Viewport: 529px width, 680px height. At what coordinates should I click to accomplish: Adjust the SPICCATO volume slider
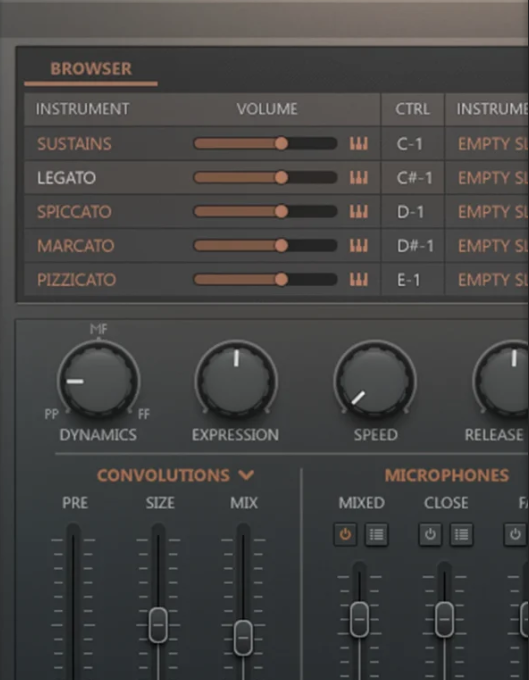pos(265,212)
